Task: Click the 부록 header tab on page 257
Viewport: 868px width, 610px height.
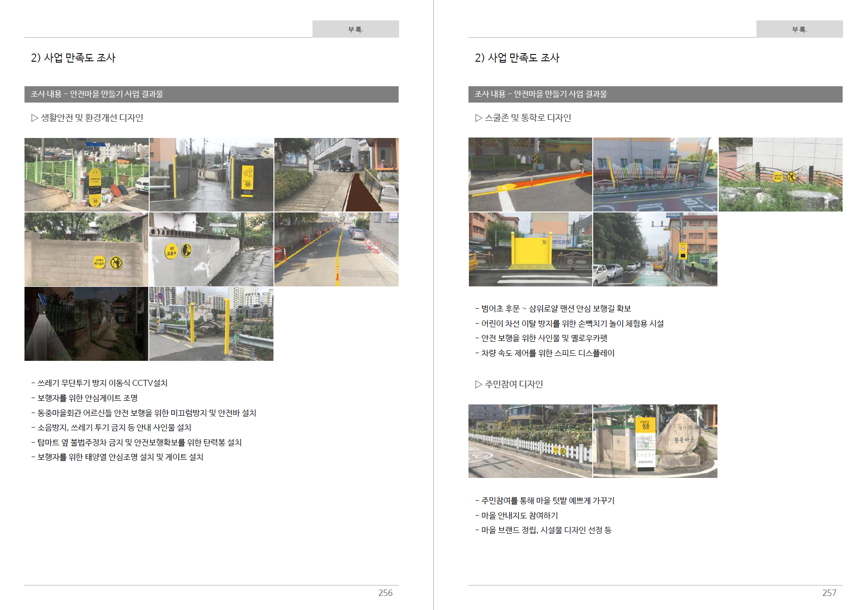Action: [799, 29]
